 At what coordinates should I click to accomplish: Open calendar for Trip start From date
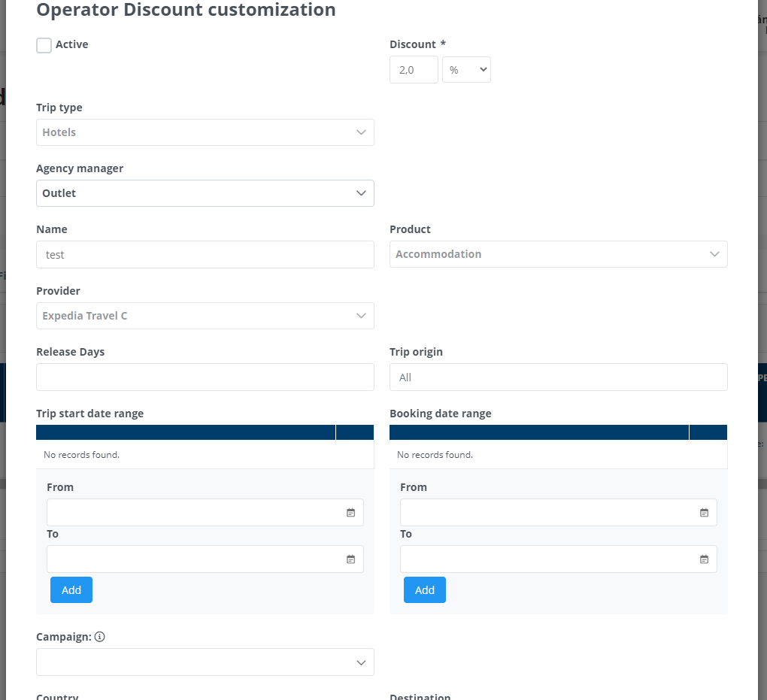coord(350,513)
